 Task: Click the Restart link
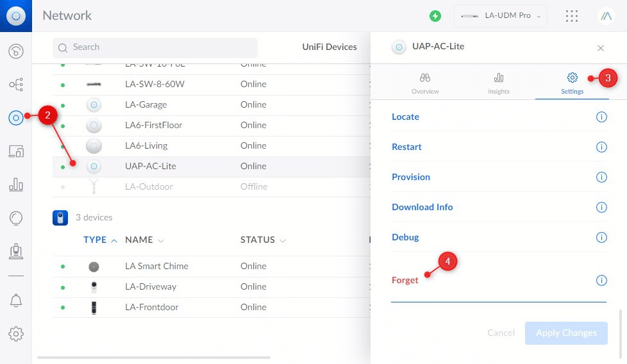coord(406,147)
